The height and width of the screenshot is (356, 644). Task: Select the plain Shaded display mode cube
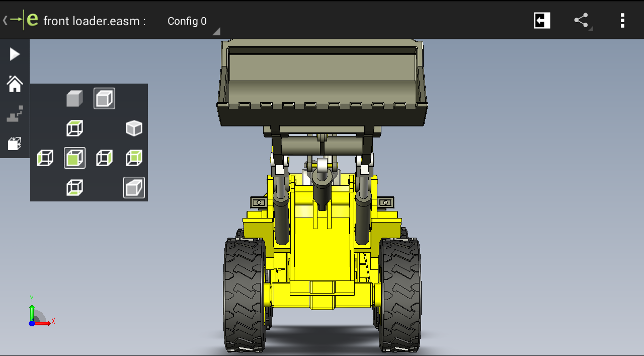pos(74,98)
